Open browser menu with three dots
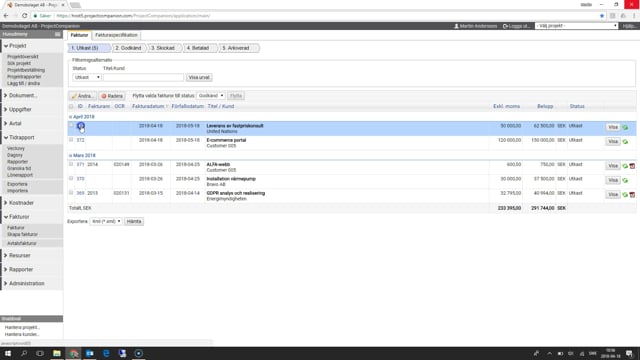Screen dimensions: 640x360 point(634,16)
